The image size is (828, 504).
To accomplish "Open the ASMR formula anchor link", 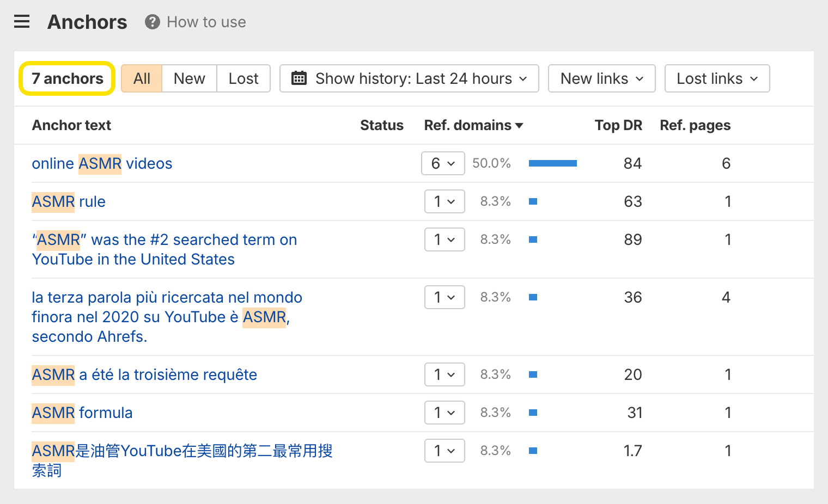I will [82, 413].
